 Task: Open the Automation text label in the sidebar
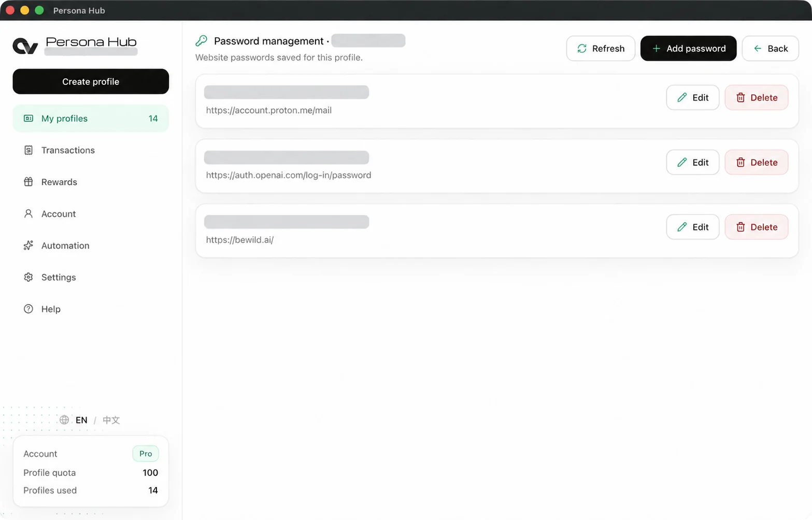(x=65, y=245)
